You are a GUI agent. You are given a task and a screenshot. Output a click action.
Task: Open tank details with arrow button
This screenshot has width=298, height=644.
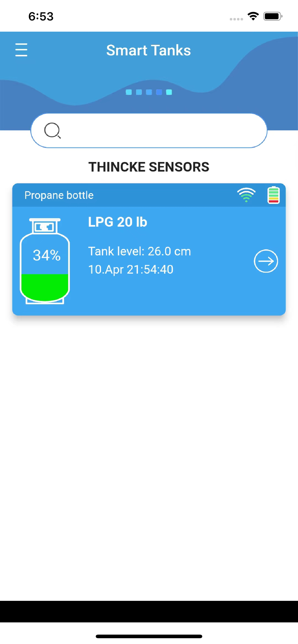[x=266, y=261]
